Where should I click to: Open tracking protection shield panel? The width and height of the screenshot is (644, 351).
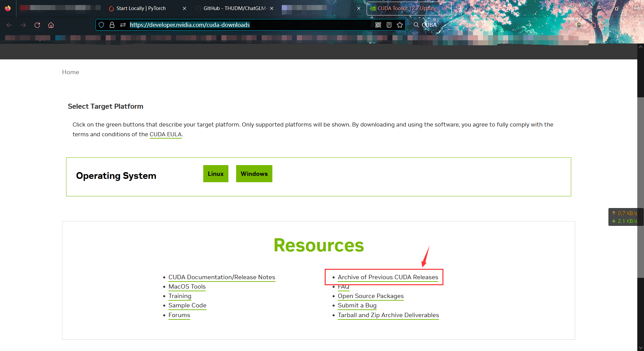(x=101, y=25)
